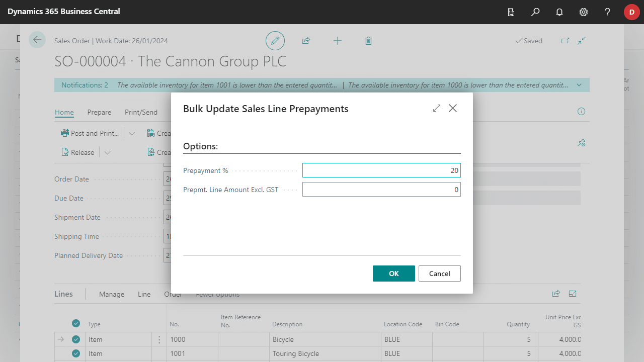Open the notifications bell icon

[x=559, y=12]
